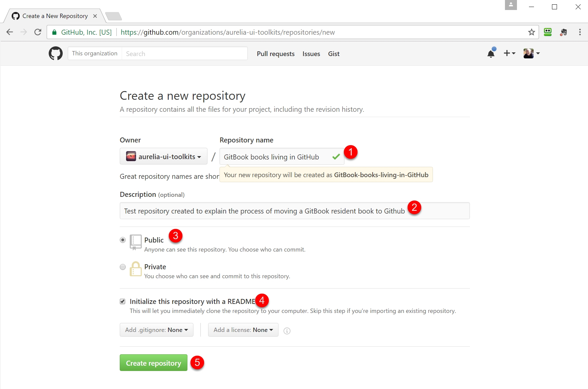Bookmark this page with the star icon
Image resolution: width=588 pixels, height=389 pixels.
[x=531, y=32]
